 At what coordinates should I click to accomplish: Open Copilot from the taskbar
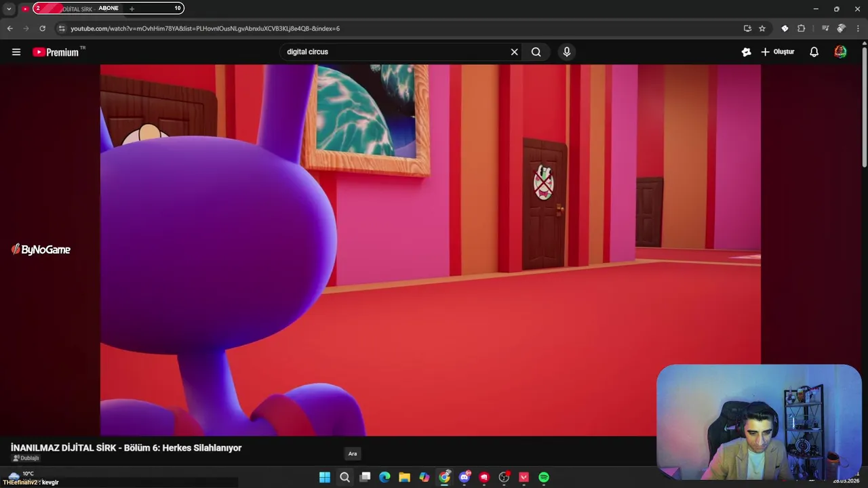[425, 477]
